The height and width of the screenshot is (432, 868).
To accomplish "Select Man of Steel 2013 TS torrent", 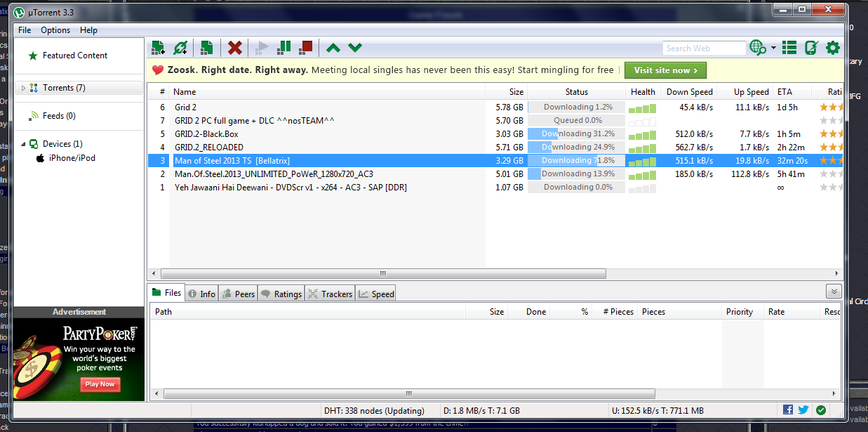I will [x=495, y=161].
